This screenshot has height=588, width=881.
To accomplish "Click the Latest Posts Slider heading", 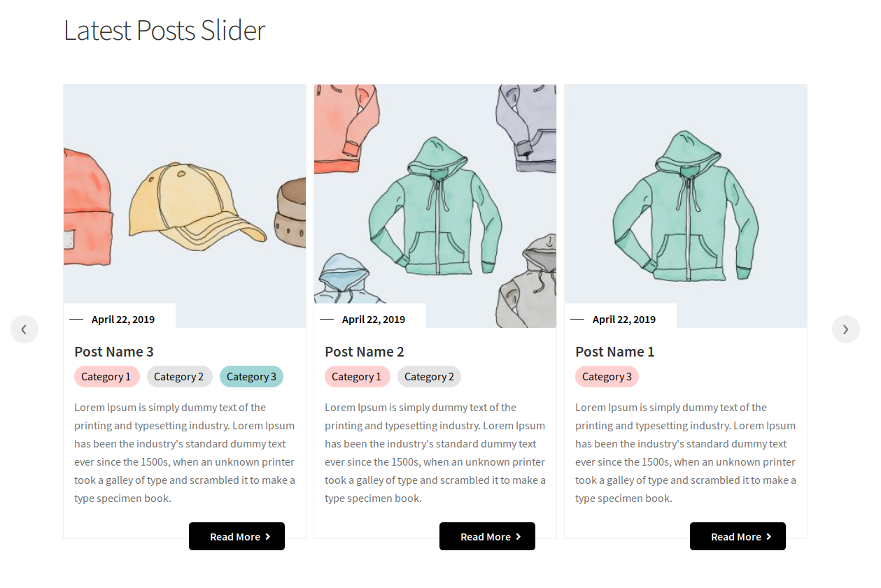I will (164, 31).
